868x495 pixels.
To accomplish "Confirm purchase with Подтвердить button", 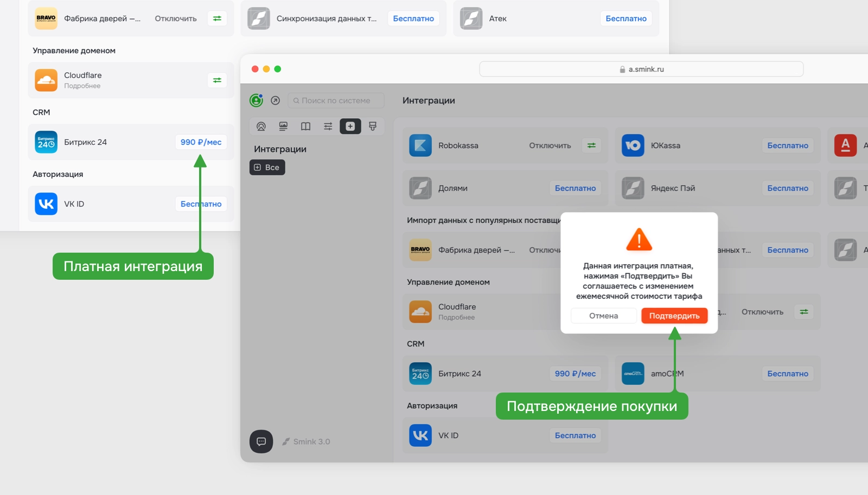I will pyautogui.click(x=674, y=316).
